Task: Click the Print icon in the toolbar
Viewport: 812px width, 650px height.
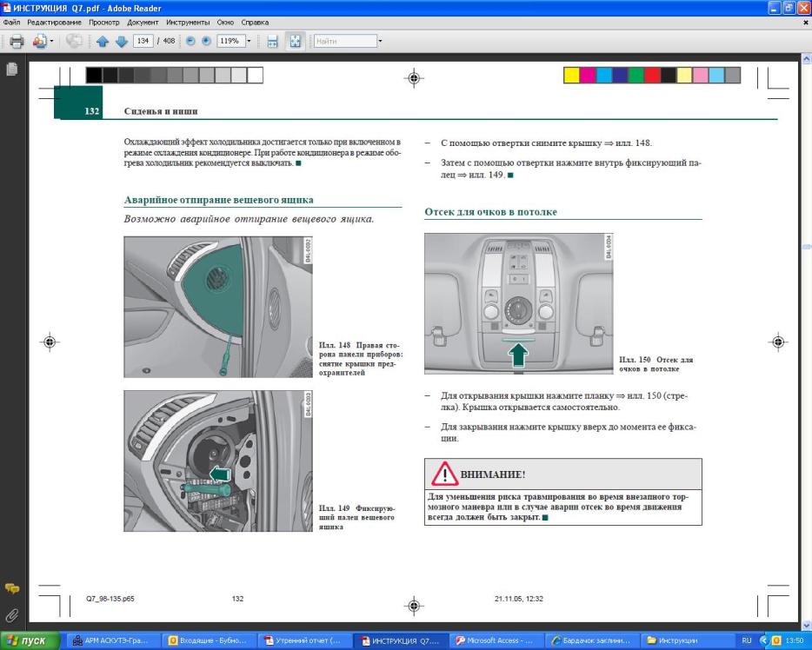Action: tap(16, 41)
